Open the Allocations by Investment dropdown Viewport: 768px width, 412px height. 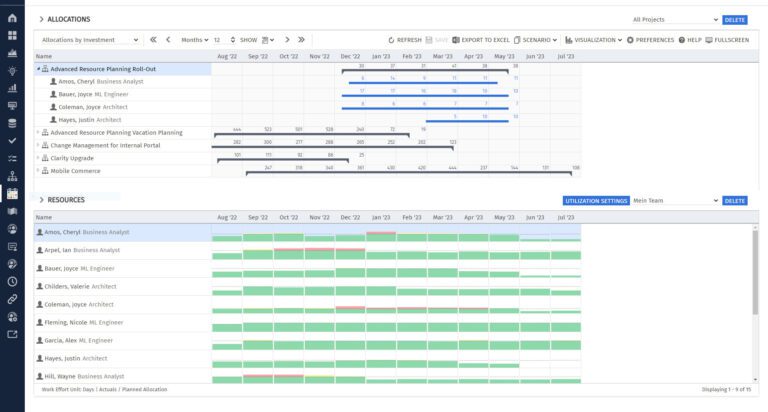tap(89, 40)
